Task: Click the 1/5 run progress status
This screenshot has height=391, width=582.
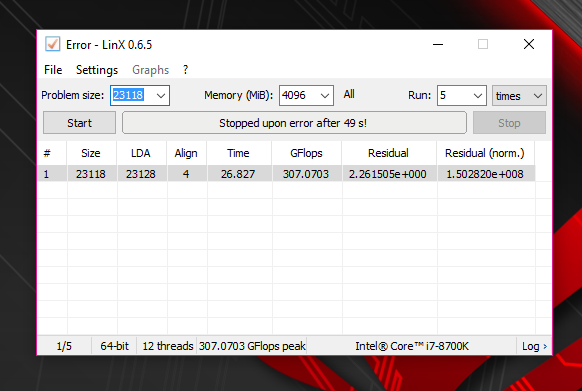Action: (64, 346)
